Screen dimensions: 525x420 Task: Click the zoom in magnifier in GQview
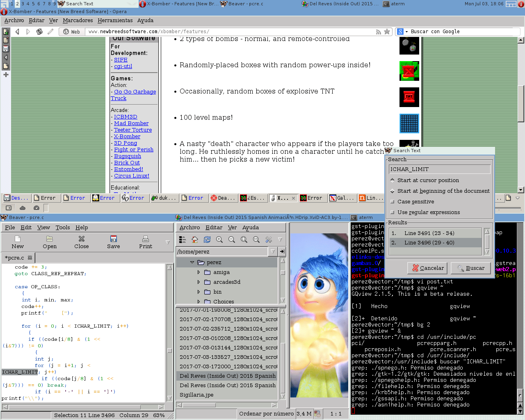219,240
